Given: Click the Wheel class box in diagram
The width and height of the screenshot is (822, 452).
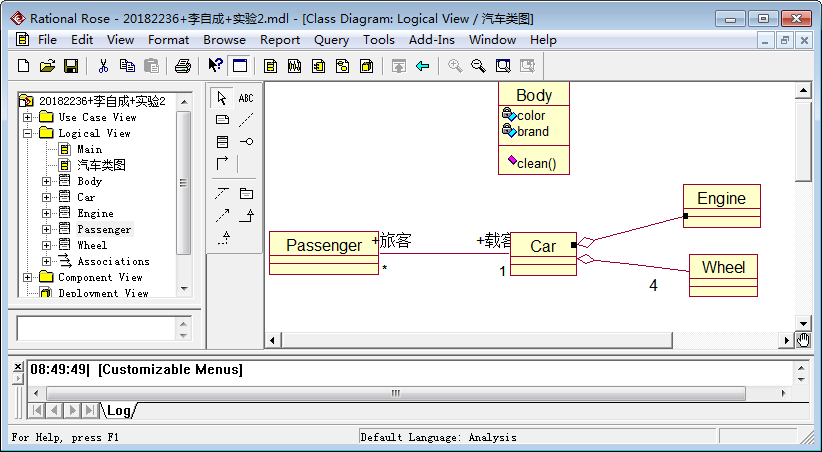Looking at the screenshot, I should pyautogui.click(x=723, y=275).
